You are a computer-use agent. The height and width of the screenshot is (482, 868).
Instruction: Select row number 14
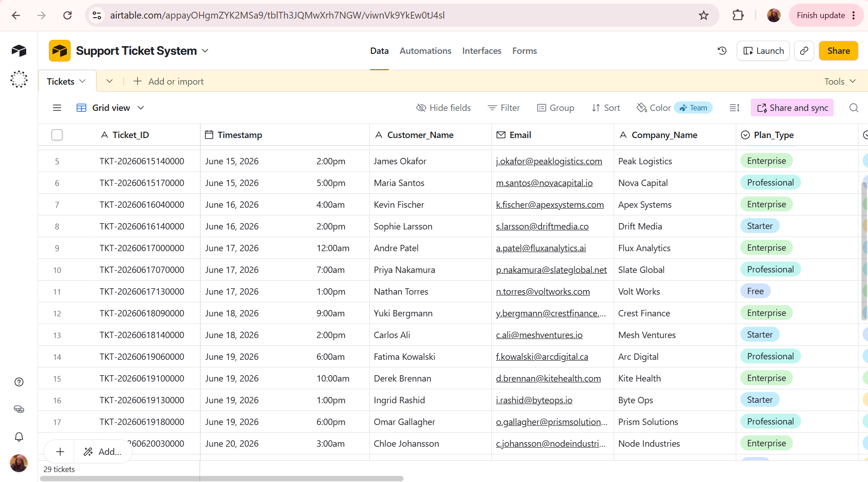point(57,357)
